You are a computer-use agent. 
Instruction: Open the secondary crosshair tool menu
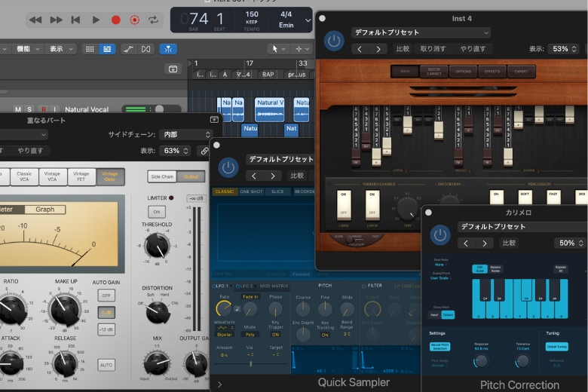pyautogui.click(x=302, y=49)
